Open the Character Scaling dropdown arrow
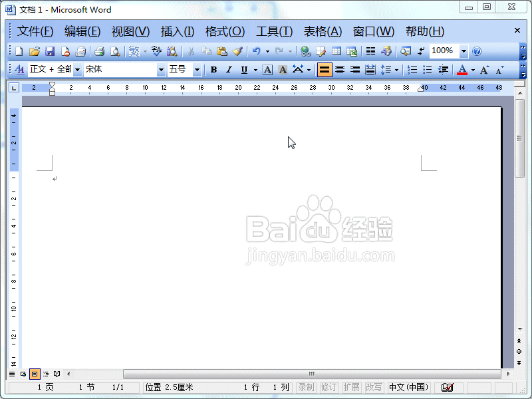Image resolution: width=532 pixels, height=399 pixels. [x=309, y=70]
